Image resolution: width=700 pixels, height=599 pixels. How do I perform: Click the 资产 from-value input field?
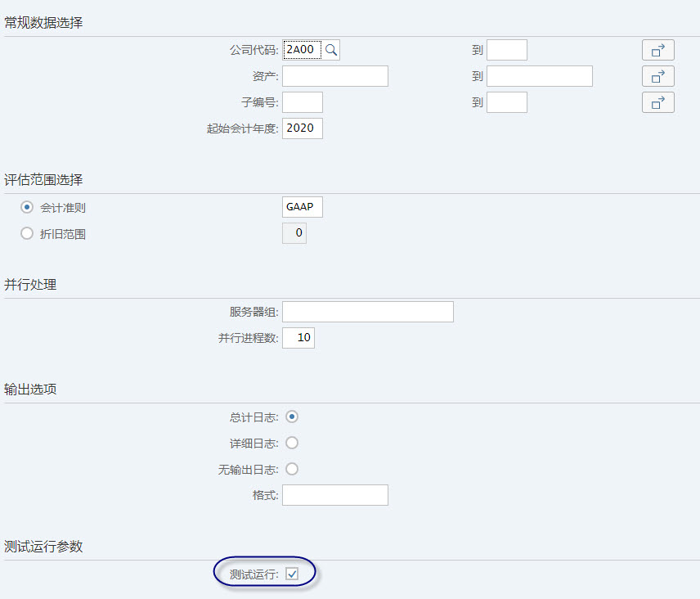(334, 75)
